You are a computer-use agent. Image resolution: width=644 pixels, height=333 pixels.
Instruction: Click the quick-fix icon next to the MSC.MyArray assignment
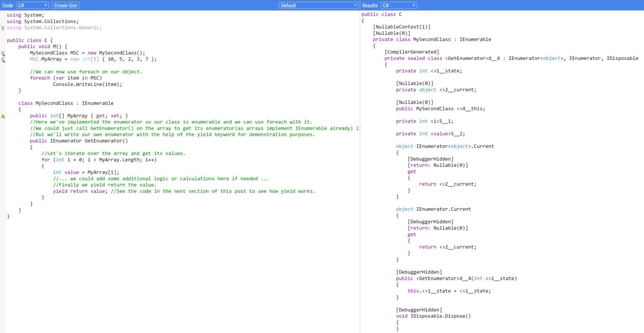coord(3,59)
